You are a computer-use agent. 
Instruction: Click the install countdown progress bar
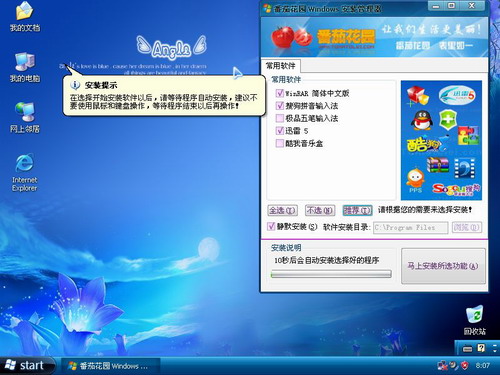[331, 274]
